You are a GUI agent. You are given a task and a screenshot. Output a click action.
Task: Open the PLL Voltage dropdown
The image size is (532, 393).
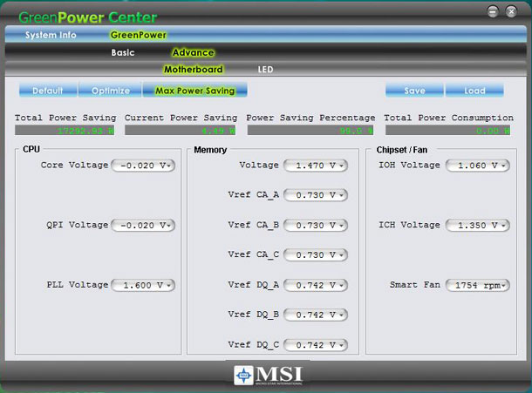[x=143, y=285]
